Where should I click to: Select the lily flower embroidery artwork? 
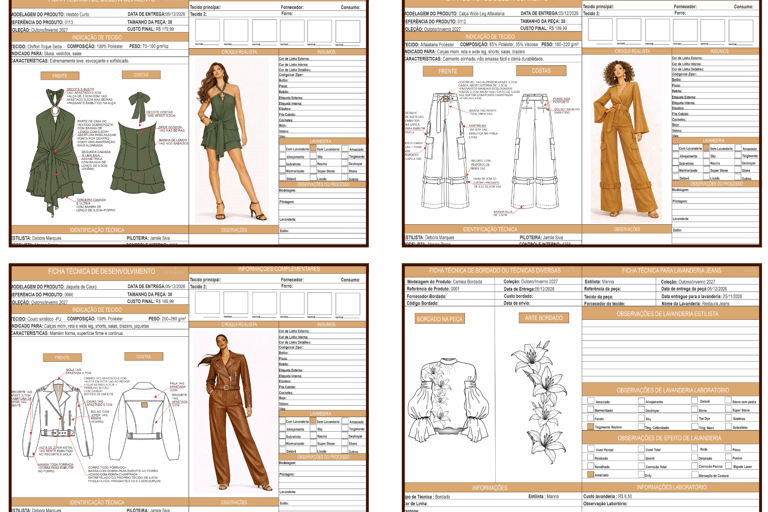[x=541, y=402]
